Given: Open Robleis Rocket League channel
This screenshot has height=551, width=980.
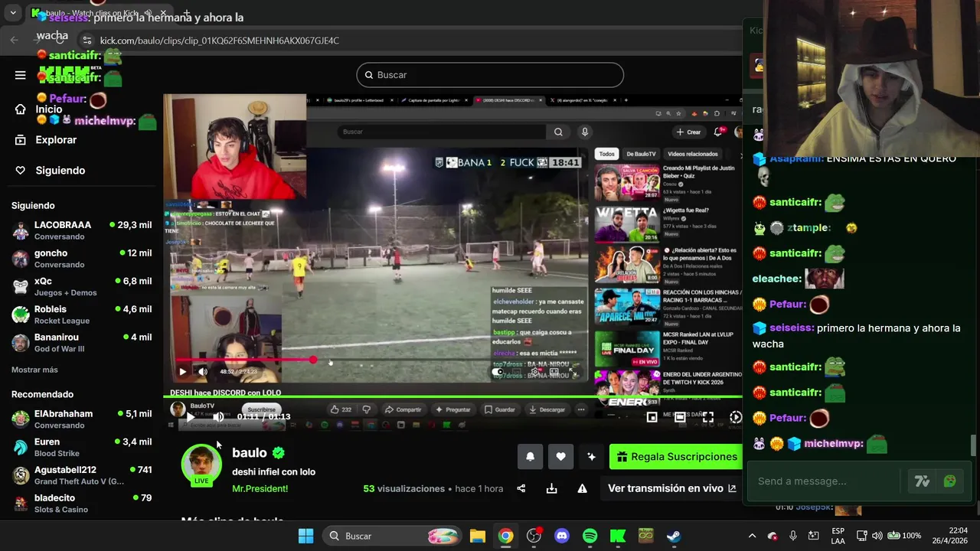Looking at the screenshot, I should [81, 315].
